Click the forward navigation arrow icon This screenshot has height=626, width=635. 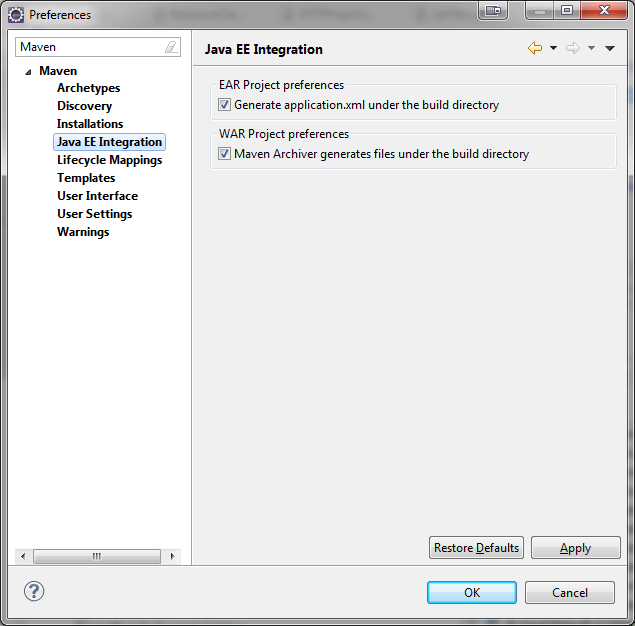coord(573,48)
